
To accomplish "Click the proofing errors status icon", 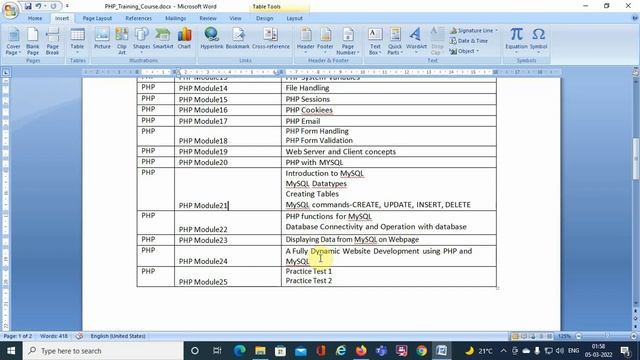I will pyautogui.click(x=79, y=336).
